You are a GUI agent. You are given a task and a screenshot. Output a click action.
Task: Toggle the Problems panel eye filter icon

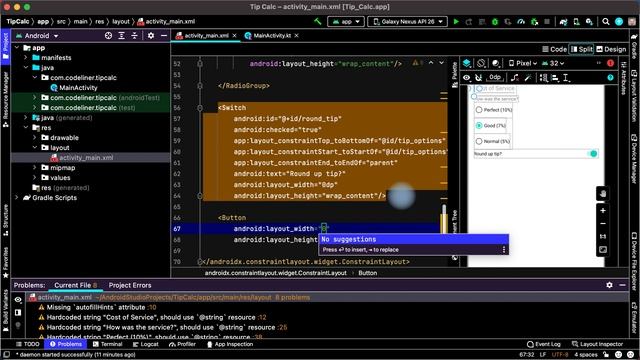click(18, 300)
